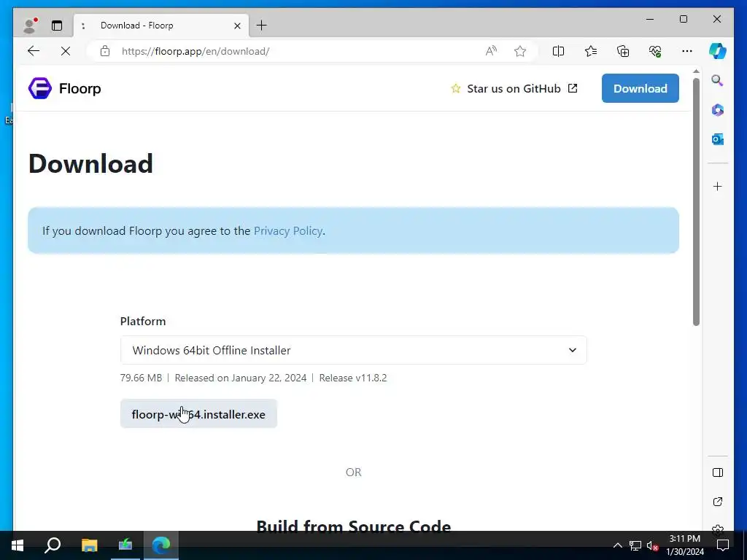Screen dimensions: 747x560
Task: Add this page to favorites star
Action: click(x=519, y=51)
